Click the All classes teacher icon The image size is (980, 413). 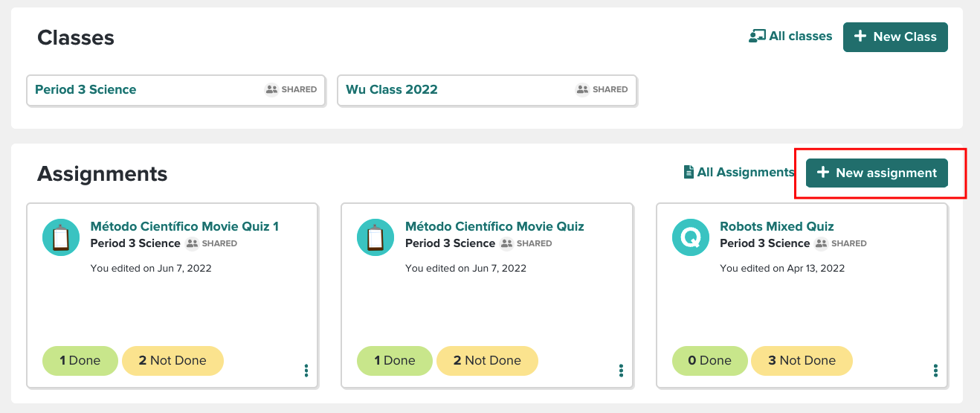pos(757,36)
